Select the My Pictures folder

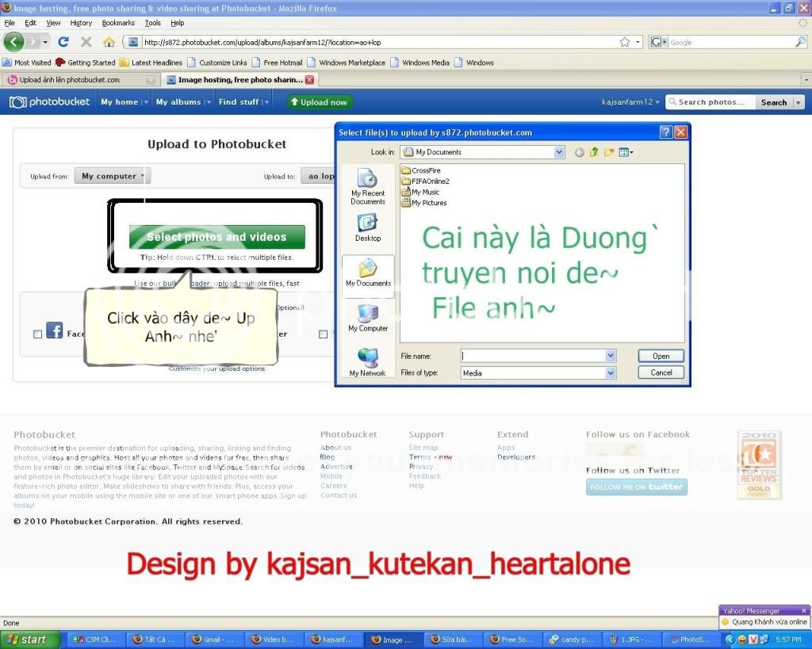pyautogui.click(x=424, y=203)
